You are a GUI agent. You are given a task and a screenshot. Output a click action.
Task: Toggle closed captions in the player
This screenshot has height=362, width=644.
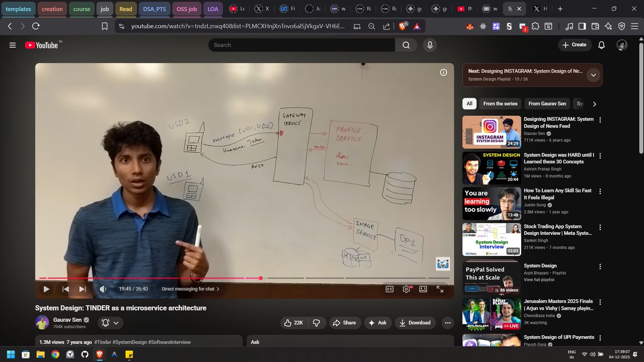pos(390,289)
